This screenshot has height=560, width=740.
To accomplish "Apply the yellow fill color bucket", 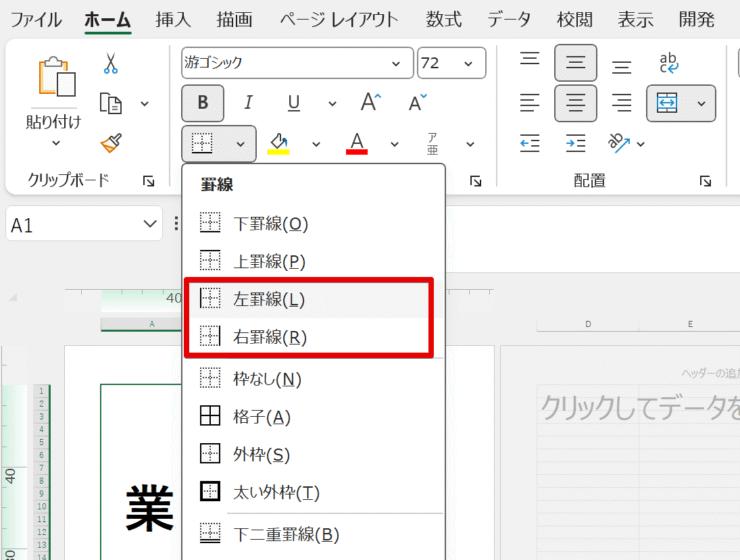I will 278,143.
